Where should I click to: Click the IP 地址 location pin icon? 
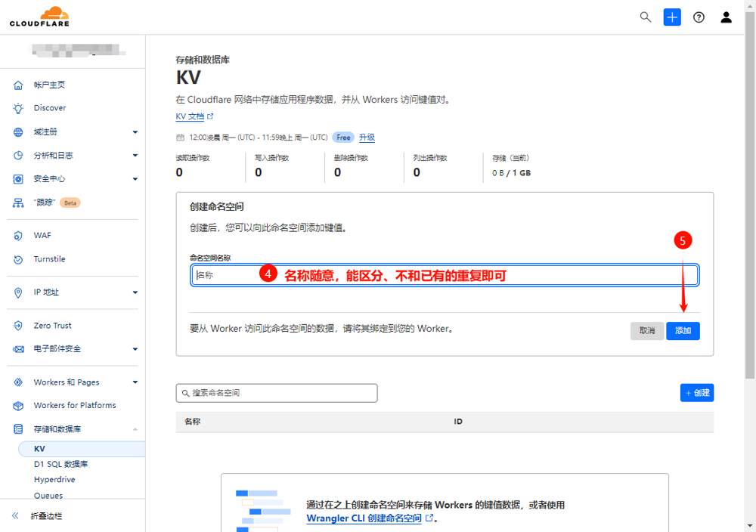click(x=18, y=292)
